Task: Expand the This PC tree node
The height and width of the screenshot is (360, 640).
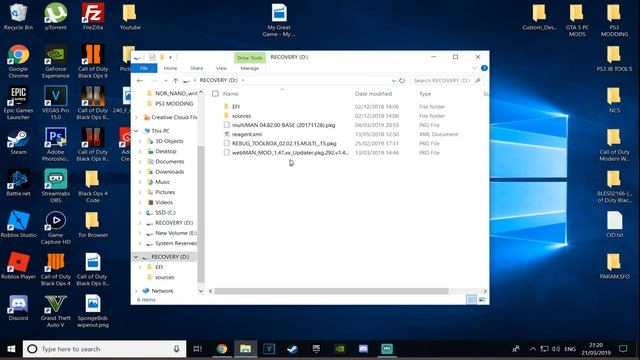Action: coord(136,131)
